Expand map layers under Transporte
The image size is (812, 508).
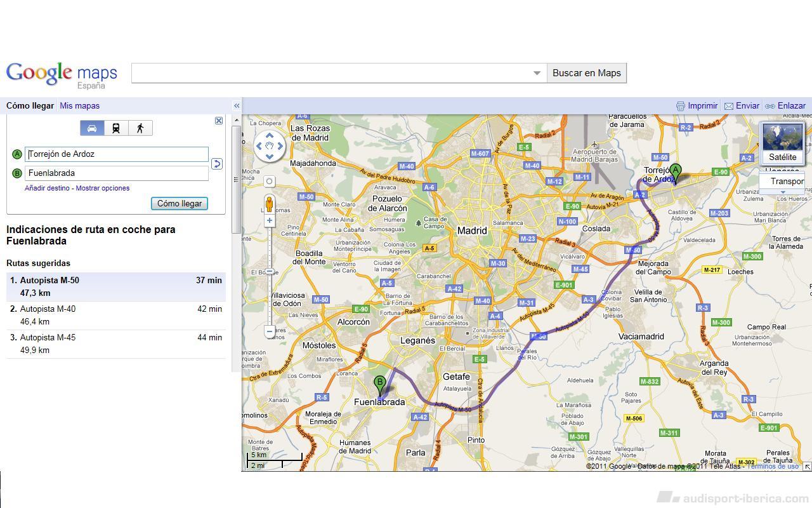[x=782, y=192]
